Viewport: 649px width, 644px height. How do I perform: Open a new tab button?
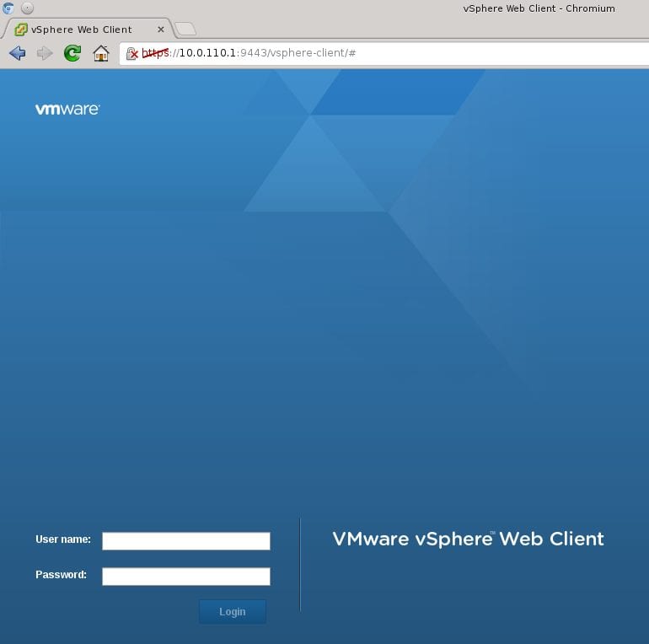tap(185, 29)
